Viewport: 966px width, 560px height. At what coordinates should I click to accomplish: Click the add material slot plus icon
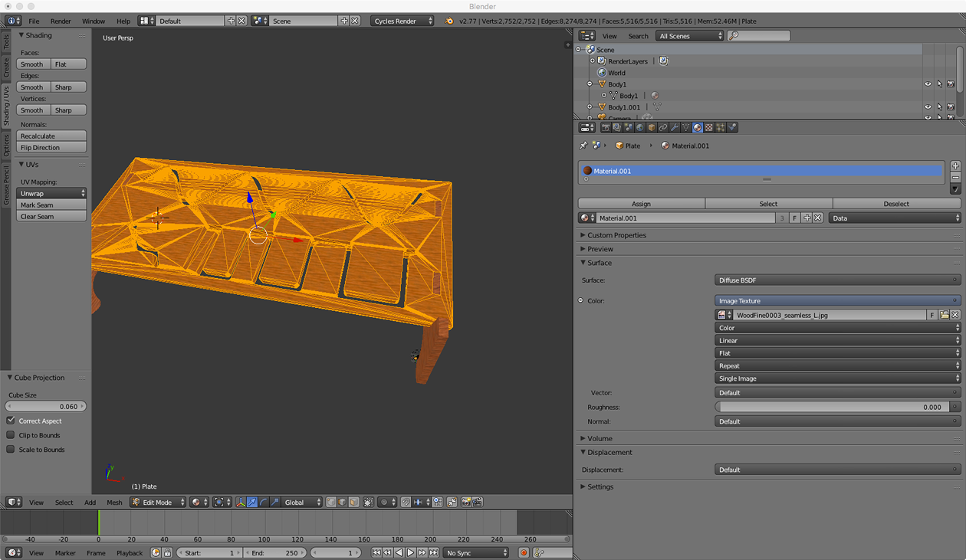[x=955, y=165]
